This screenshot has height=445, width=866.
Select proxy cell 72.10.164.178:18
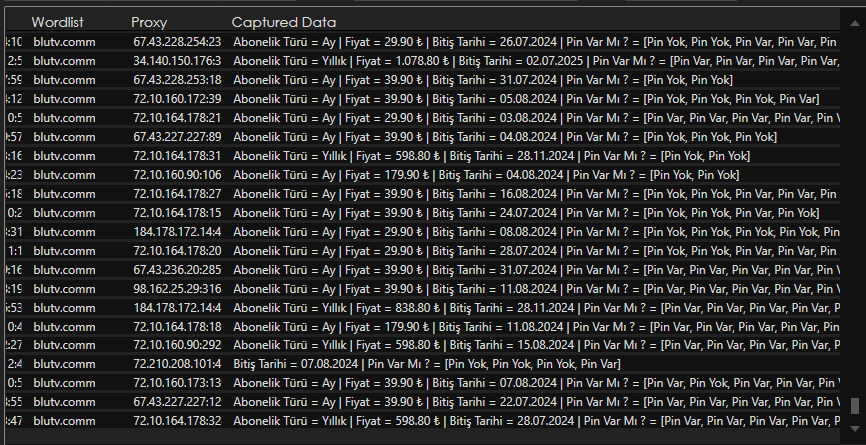pyautogui.click(x=177, y=327)
